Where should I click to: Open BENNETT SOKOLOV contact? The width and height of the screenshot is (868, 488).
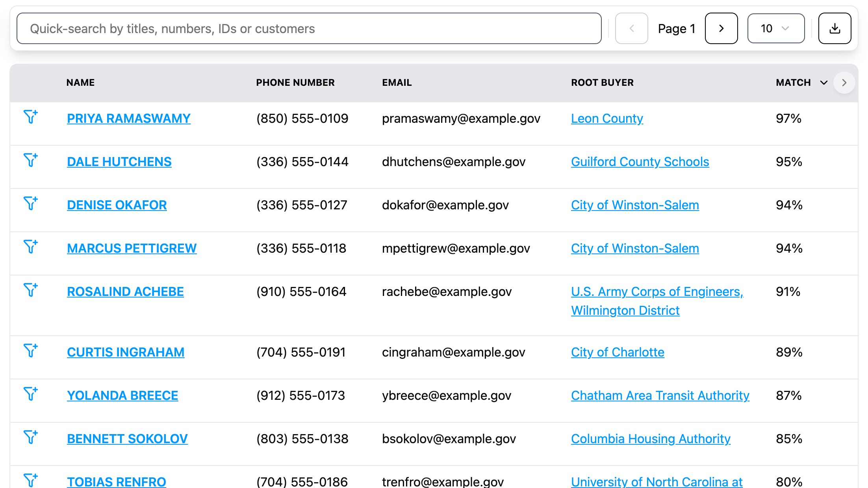pos(127,439)
